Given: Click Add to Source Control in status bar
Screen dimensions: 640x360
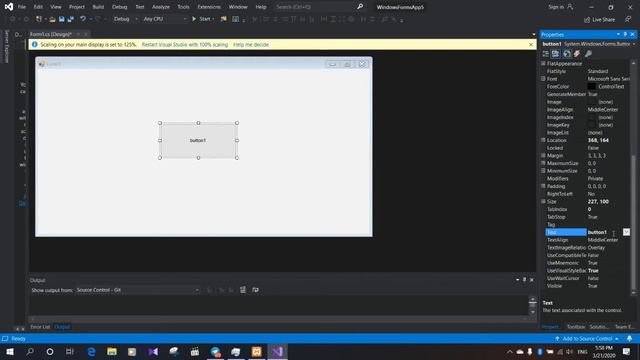Looking at the screenshot, I should [x=587, y=339].
